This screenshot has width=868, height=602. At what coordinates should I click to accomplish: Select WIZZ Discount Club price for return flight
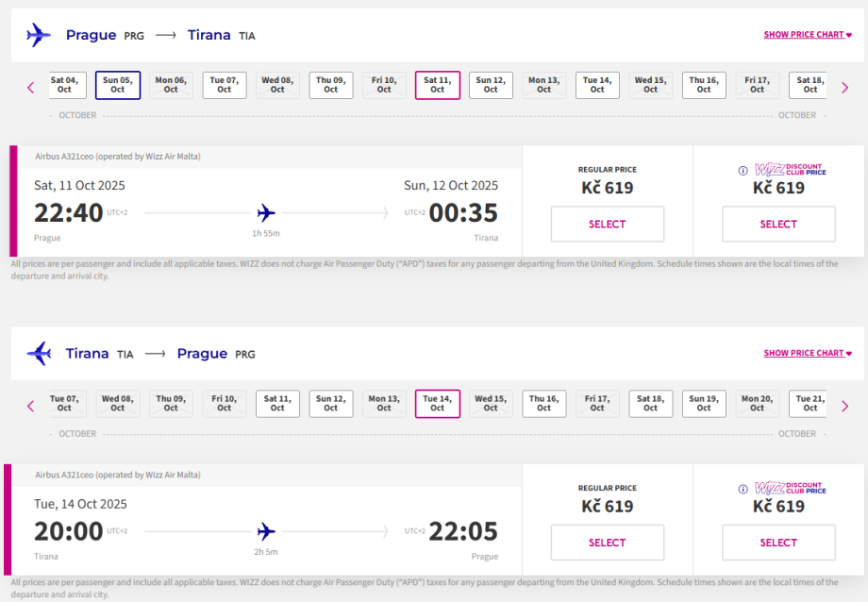(x=778, y=543)
